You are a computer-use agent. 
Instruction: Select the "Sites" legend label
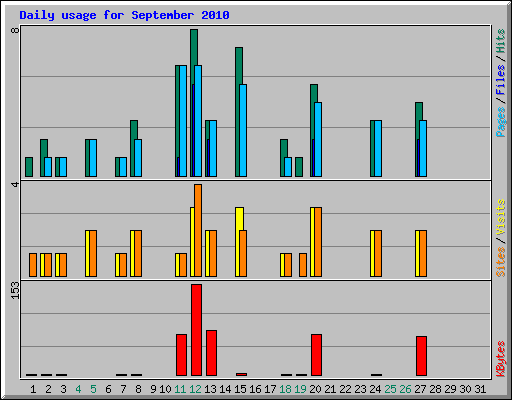coord(500,262)
